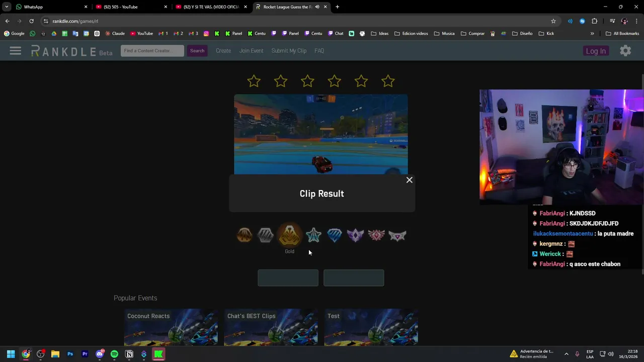Switch to the WhatsApp browser tab
This screenshot has width=644, height=362.
click(50, 7)
